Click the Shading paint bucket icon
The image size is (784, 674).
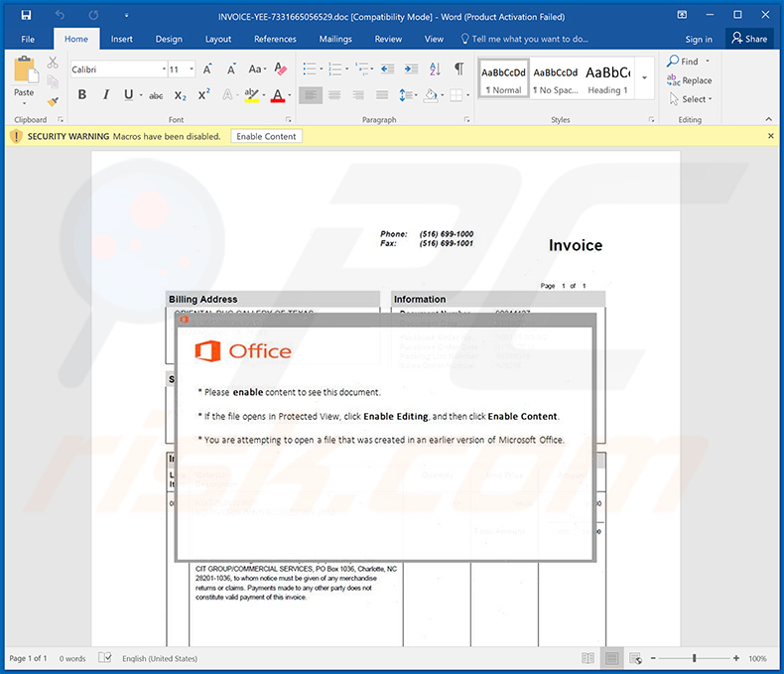431,95
